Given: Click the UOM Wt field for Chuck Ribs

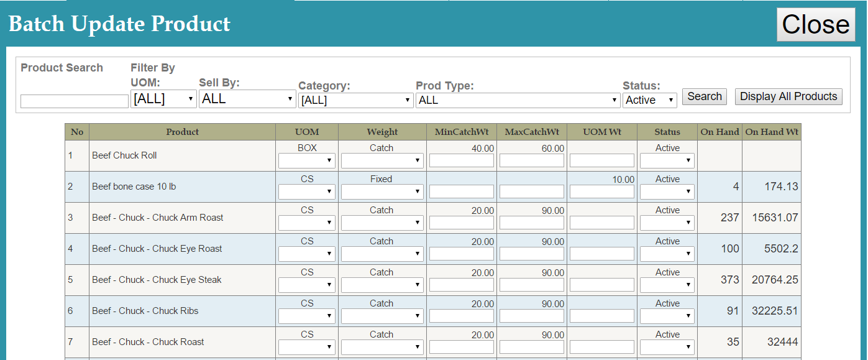Looking at the screenshot, I should 602,316.
